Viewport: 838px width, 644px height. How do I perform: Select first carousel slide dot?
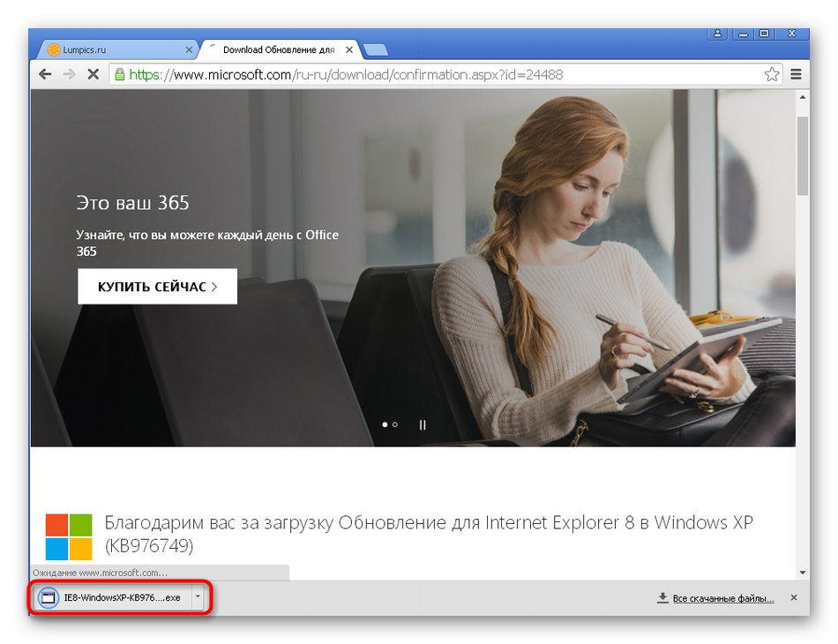(x=385, y=424)
